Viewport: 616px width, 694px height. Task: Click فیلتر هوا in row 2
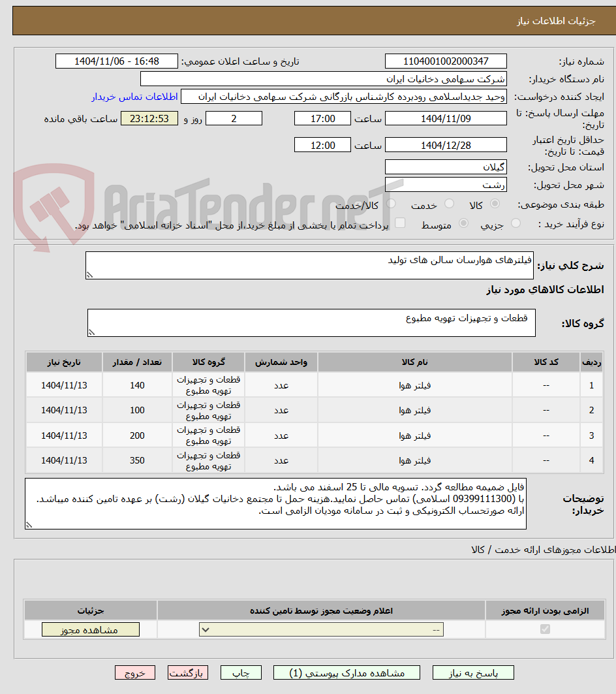[x=414, y=410]
